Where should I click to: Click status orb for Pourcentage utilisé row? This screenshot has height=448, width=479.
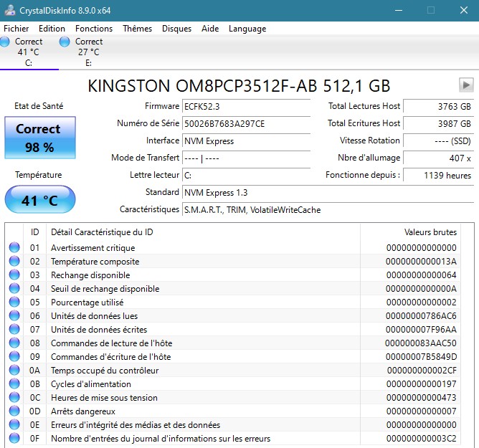pos(14,302)
